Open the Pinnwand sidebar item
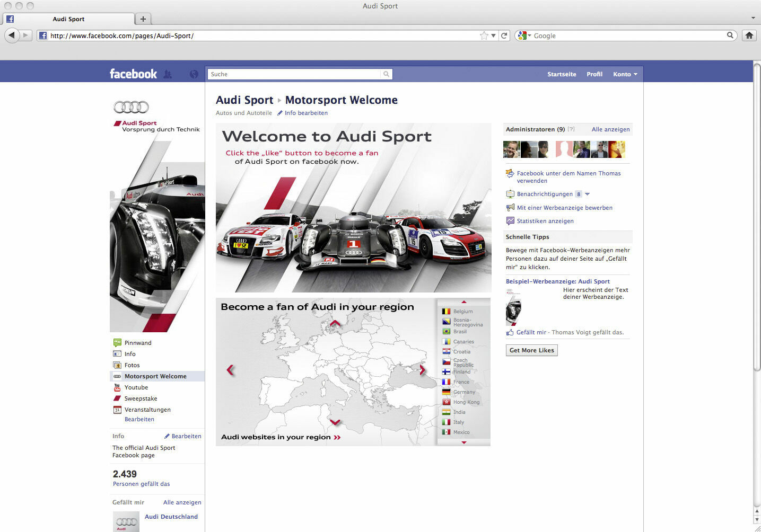761x532 pixels. coord(138,343)
